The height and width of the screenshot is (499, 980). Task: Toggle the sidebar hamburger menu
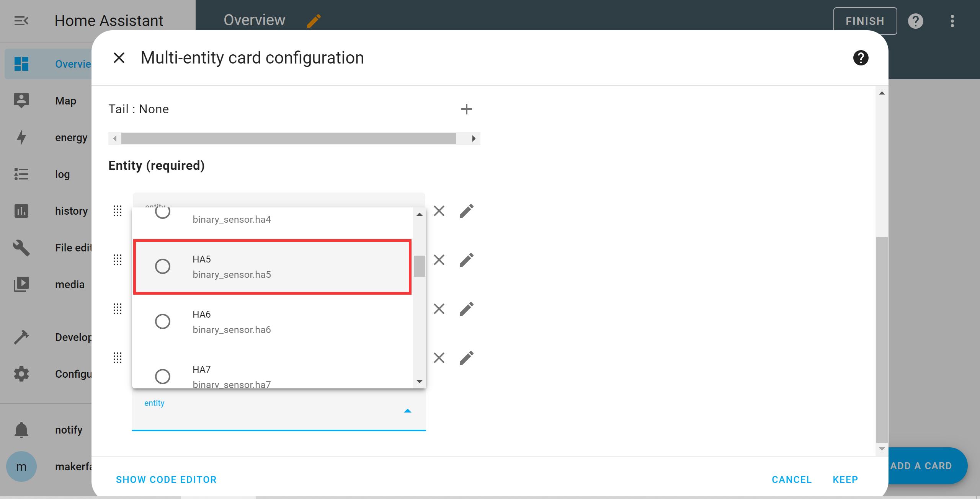tap(21, 21)
